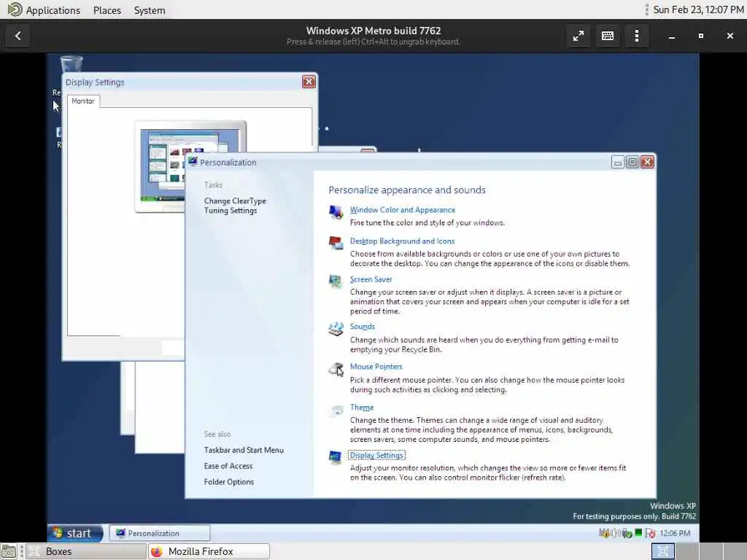Open the Boxes keyboard shortcuts icon

(x=608, y=36)
